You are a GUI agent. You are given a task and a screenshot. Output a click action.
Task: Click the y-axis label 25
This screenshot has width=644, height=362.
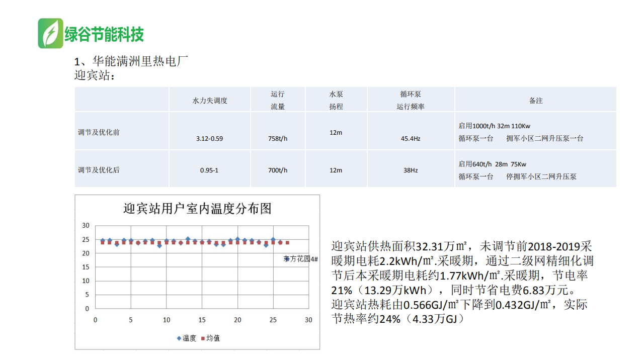click(x=86, y=239)
